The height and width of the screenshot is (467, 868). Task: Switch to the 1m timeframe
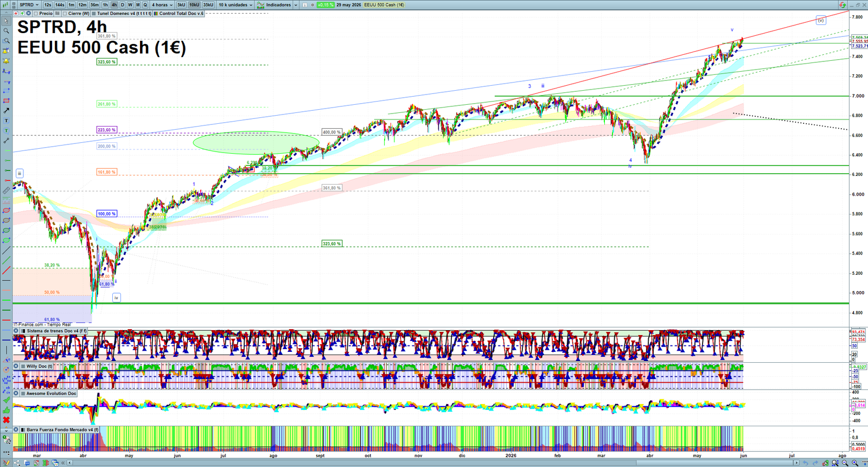point(71,4)
